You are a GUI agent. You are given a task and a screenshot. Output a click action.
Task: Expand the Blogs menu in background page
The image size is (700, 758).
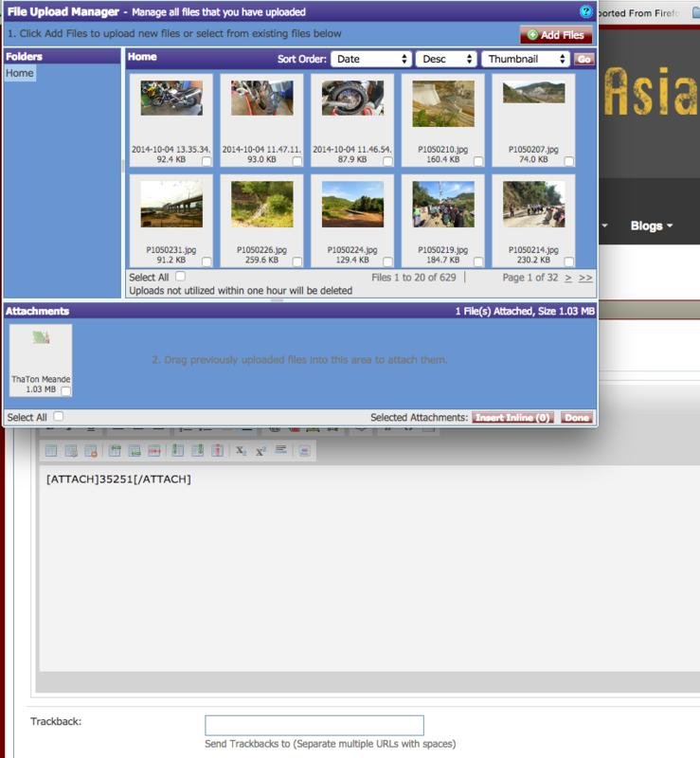[x=651, y=226]
